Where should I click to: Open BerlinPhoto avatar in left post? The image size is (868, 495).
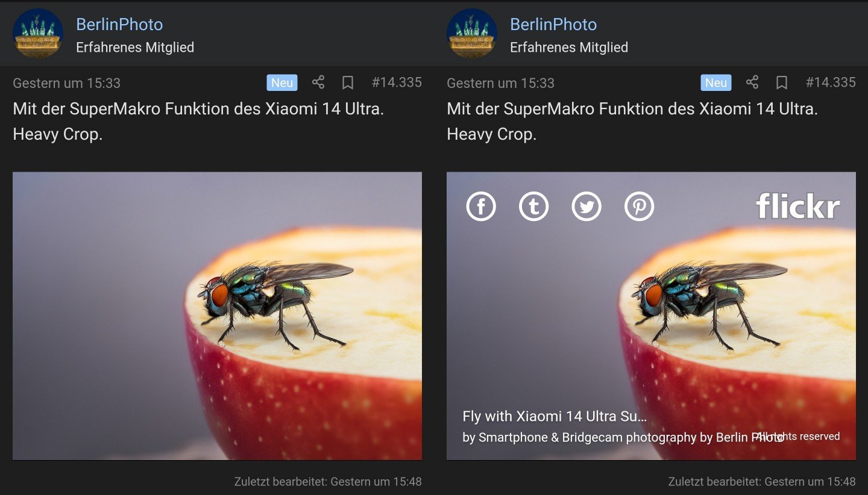pos(38,34)
